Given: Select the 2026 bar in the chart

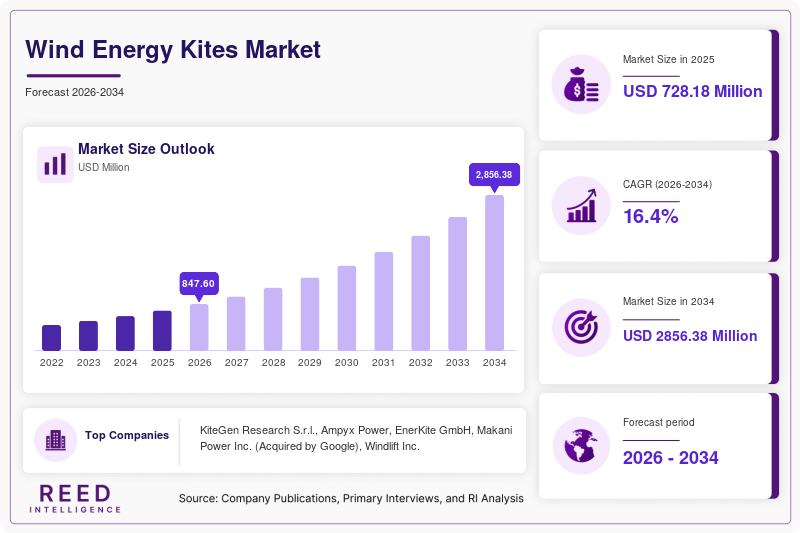Looking at the screenshot, I should [199, 327].
